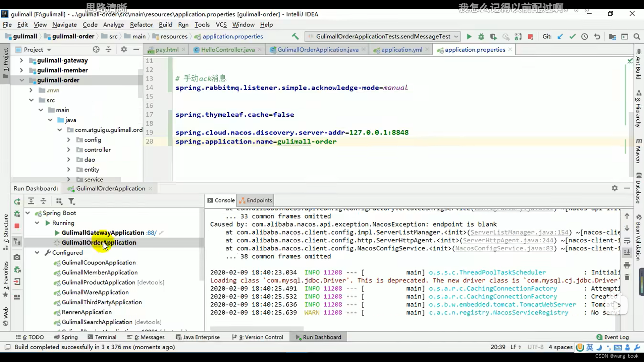644x362 pixels.
Task: Show Git history clock icon
Action: tap(585, 37)
